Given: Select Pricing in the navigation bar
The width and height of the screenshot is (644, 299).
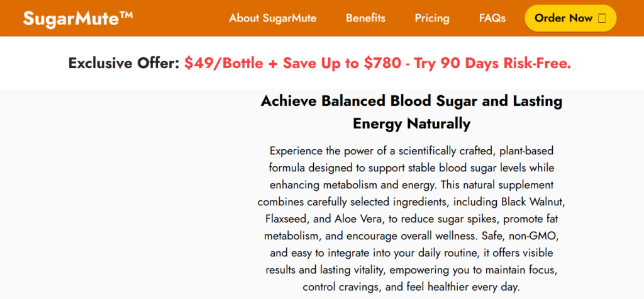Looking at the screenshot, I should tap(432, 18).
